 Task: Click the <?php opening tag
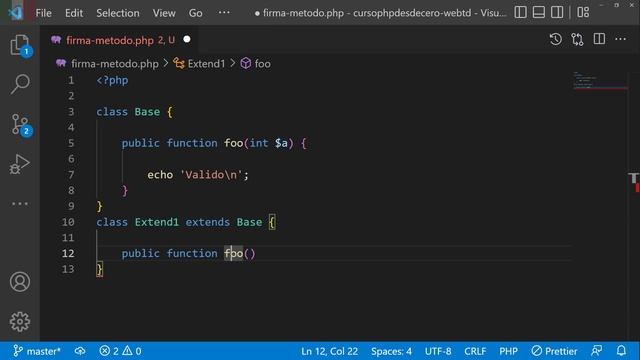click(112, 80)
